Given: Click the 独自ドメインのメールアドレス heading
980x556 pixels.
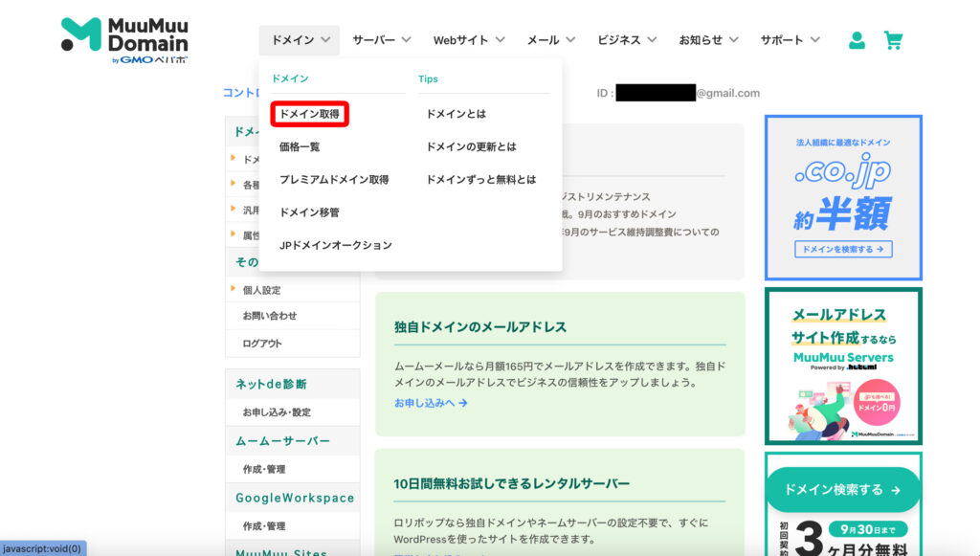Looking at the screenshot, I should (x=480, y=326).
